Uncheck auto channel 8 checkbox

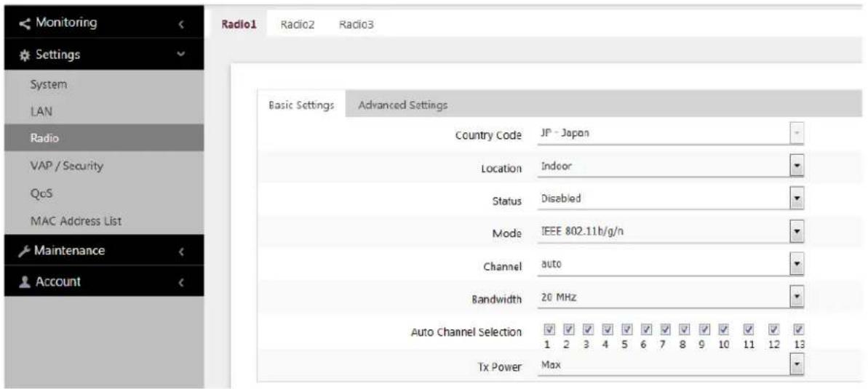684,330
